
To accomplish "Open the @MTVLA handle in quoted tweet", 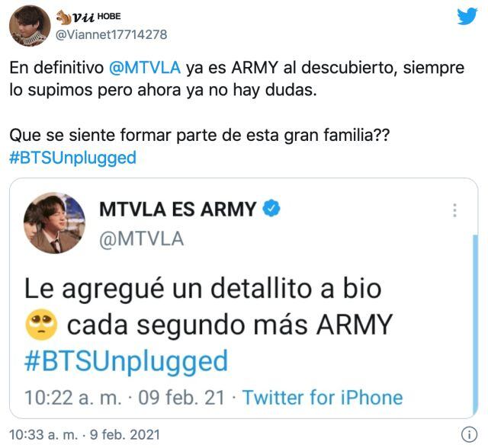I will [x=142, y=239].
